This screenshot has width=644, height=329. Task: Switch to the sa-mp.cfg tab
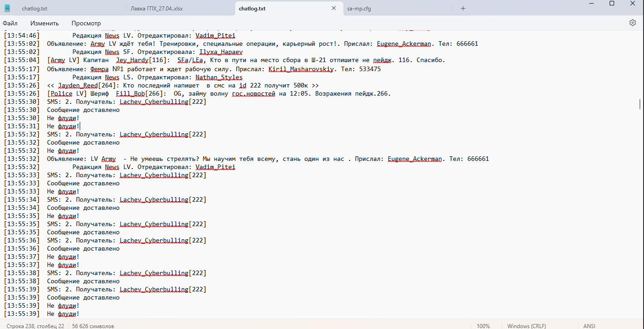click(x=359, y=9)
